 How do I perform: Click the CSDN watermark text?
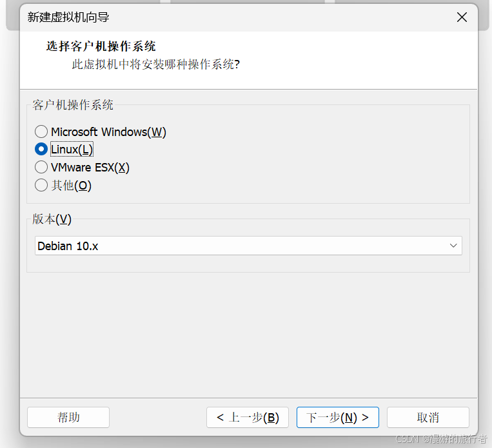[x=441, y=438]
